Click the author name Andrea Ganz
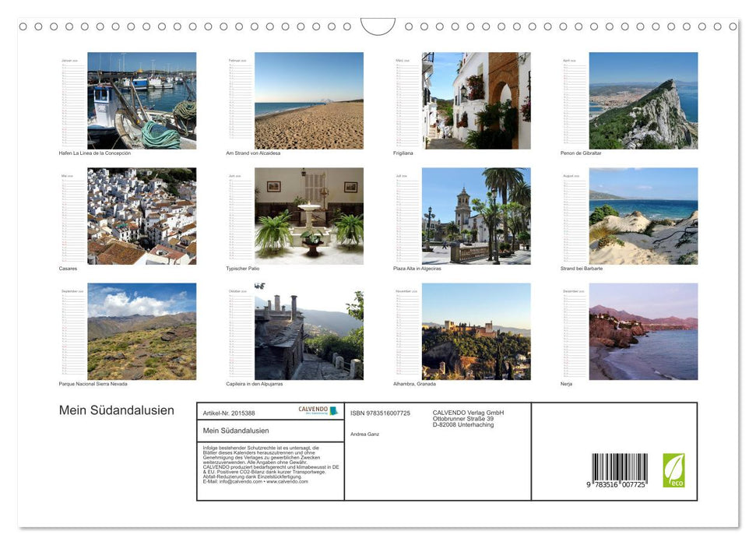756x545 pixels. tap(365, 434)
